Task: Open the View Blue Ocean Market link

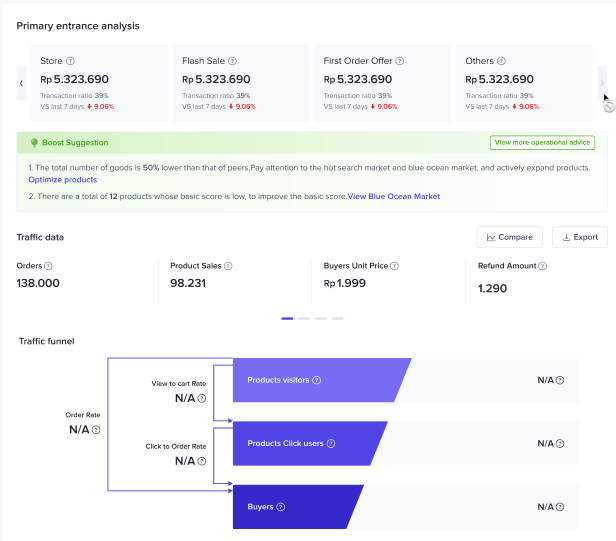Action: pos(394,196)
